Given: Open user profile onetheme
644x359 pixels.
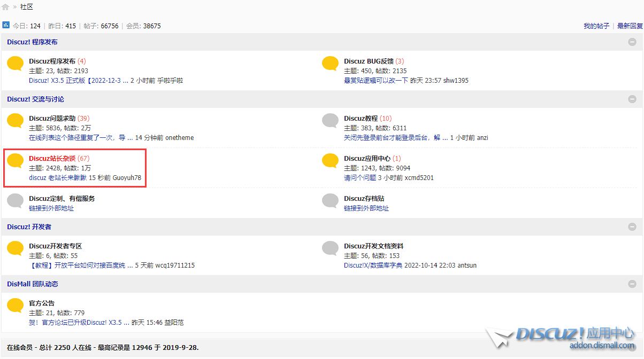Looking at the screenshot, I should coord(180,138).
